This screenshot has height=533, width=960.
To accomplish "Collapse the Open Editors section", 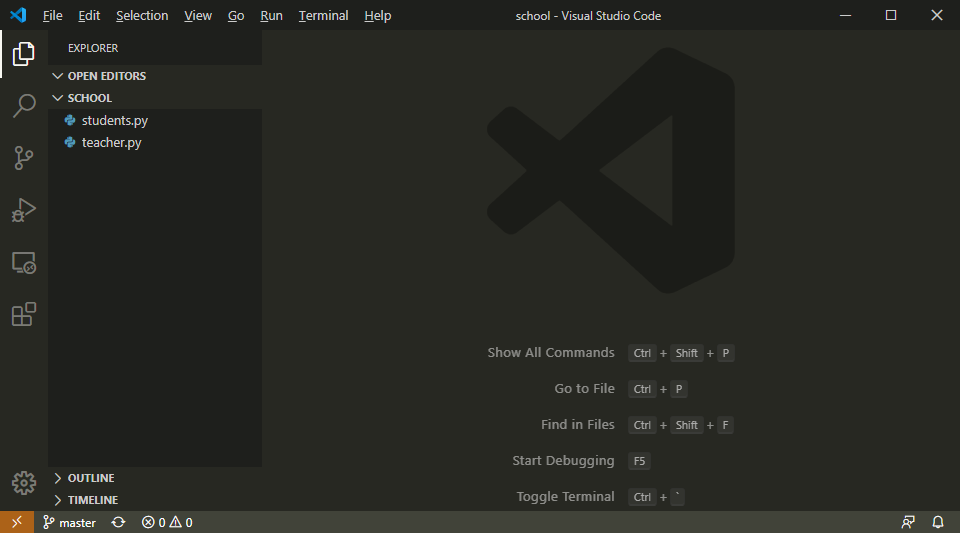I will 155,76.
